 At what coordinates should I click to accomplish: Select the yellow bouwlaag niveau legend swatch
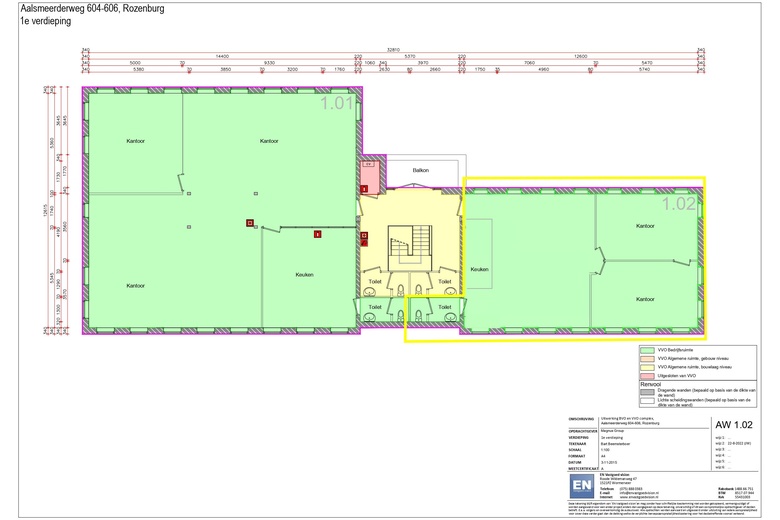(x=648, y=366)
